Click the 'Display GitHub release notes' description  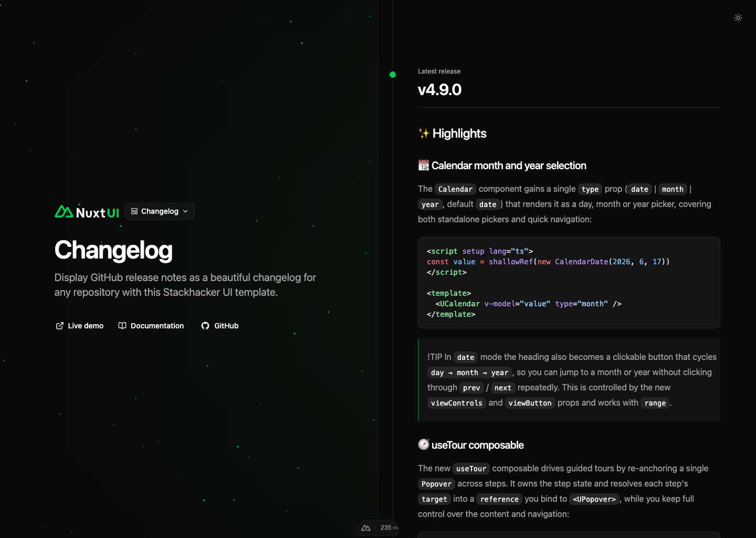[185, 285]
